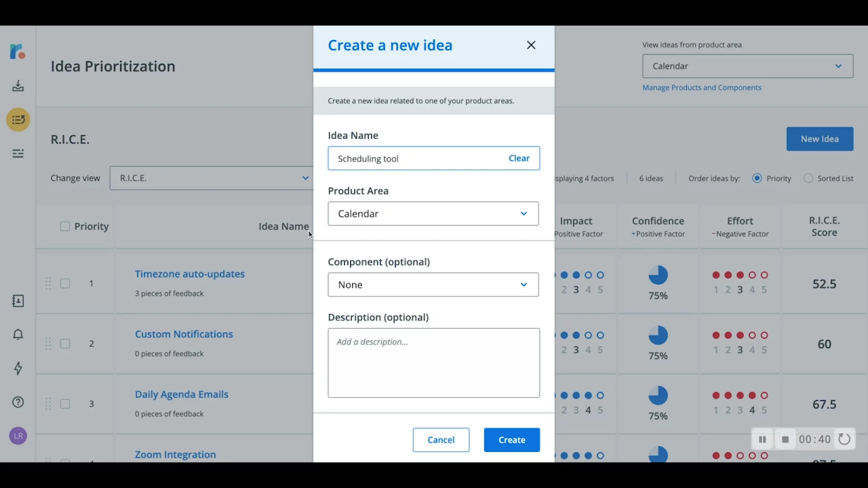Open the sliders settings sidebar icon
This screenshot has width=868, height=488.
pyautogui.click(x=18, y=154)
